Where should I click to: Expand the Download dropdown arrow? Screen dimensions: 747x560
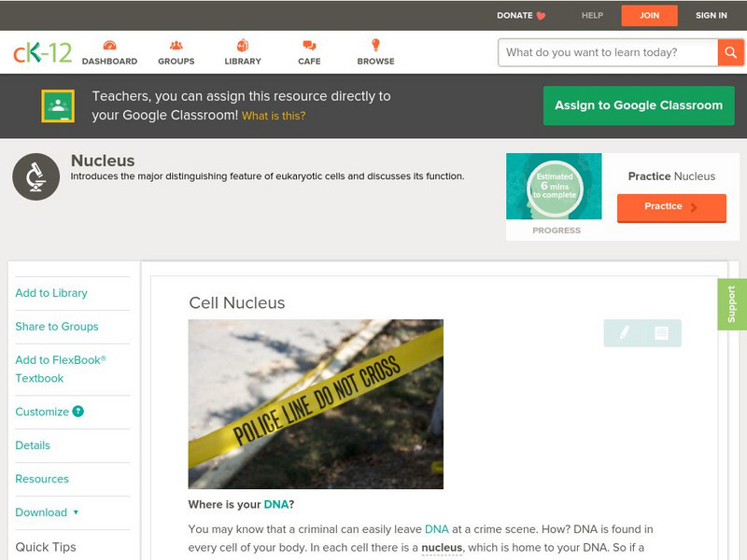click(x=76, y=512)
